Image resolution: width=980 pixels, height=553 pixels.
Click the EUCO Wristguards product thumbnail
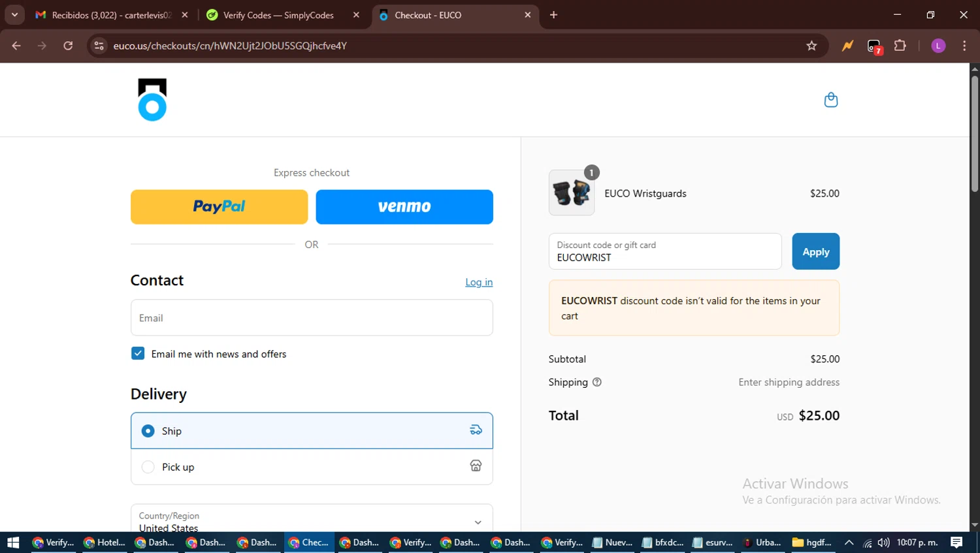[x=572, y=193]
